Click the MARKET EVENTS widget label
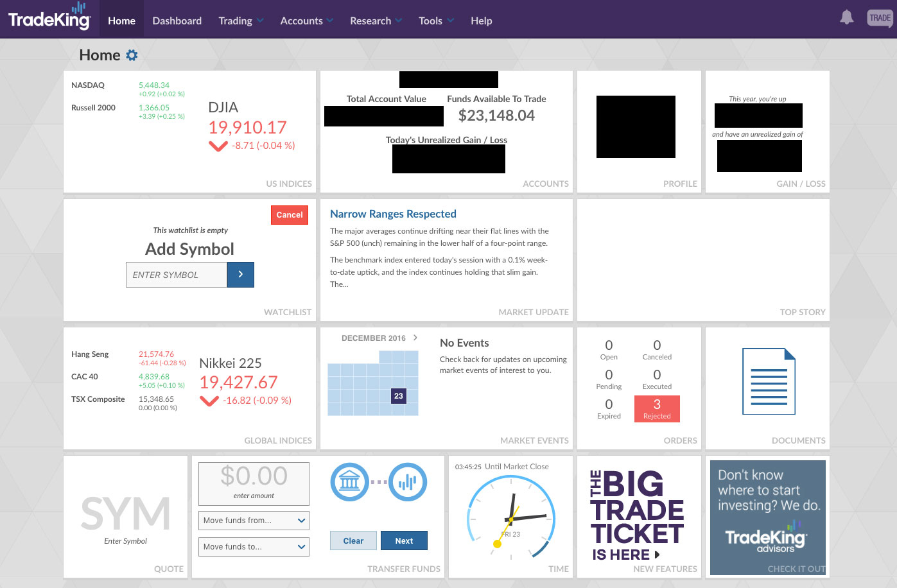Screen dimensions: 897x588 click(534, 440)
